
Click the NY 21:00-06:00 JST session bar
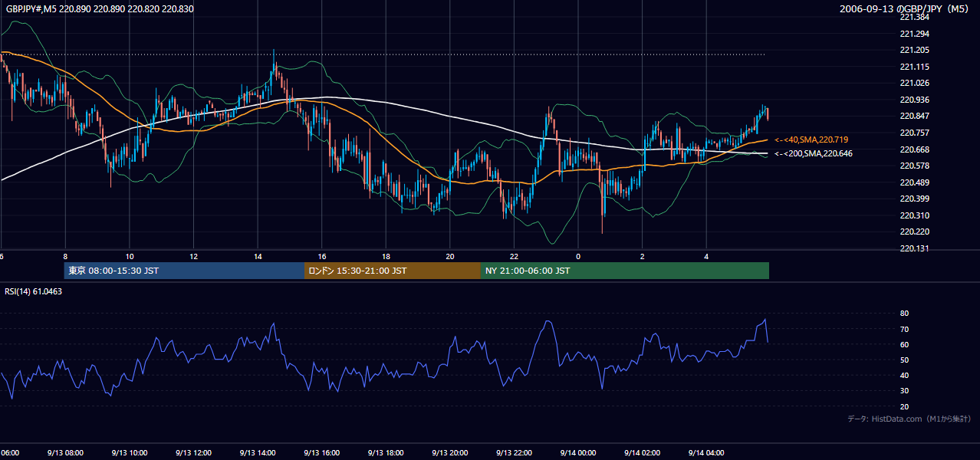[x=625, y=271]
